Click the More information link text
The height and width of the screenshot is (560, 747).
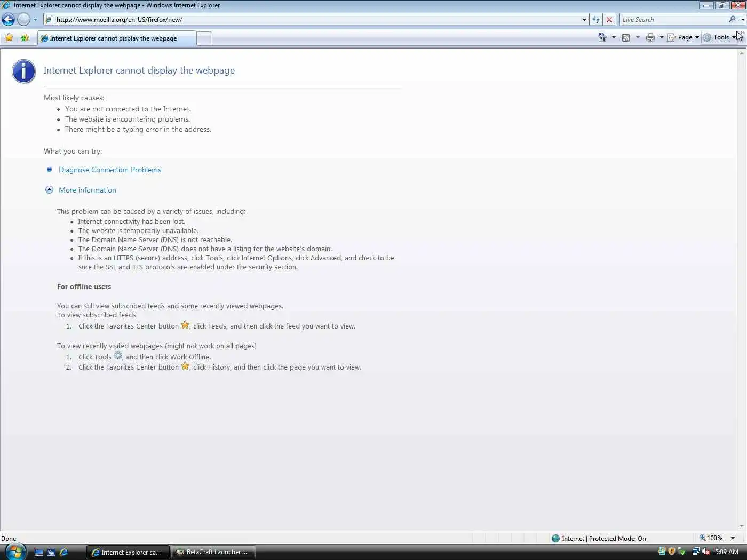click(x=88, y=190)
